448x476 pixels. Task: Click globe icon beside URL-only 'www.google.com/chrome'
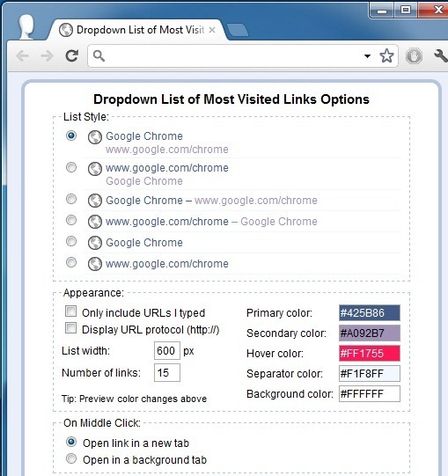point(95,264)
